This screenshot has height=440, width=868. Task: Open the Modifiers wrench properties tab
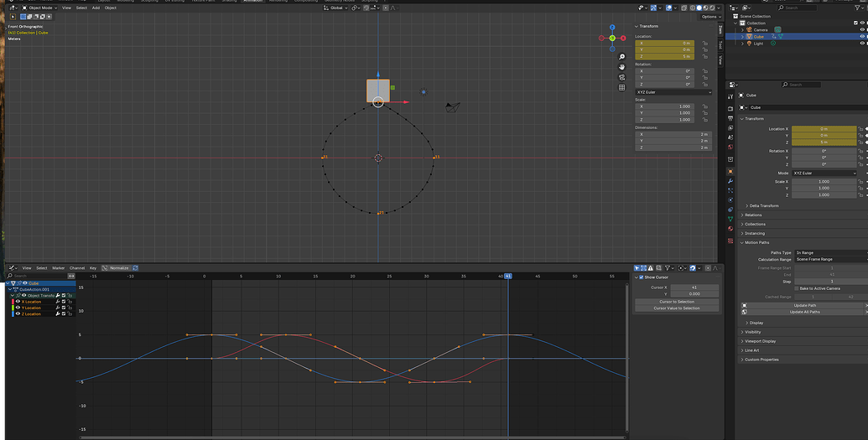point(730,181)
